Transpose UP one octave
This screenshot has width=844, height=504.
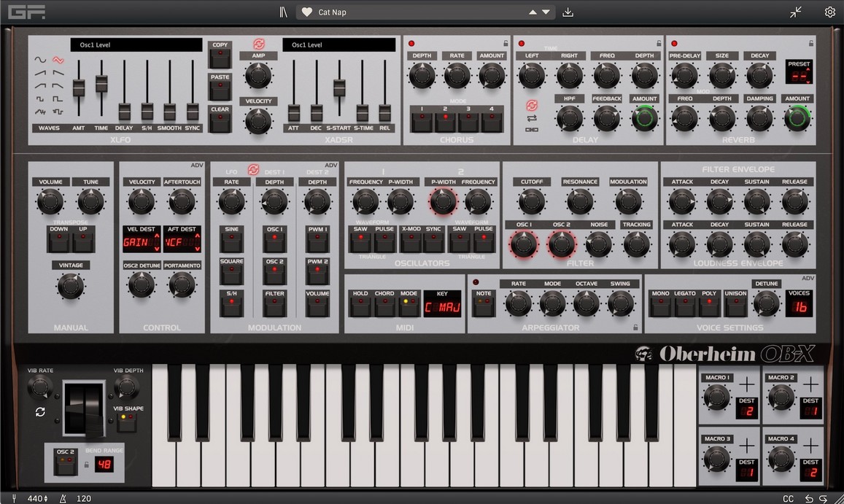(83, 241)
